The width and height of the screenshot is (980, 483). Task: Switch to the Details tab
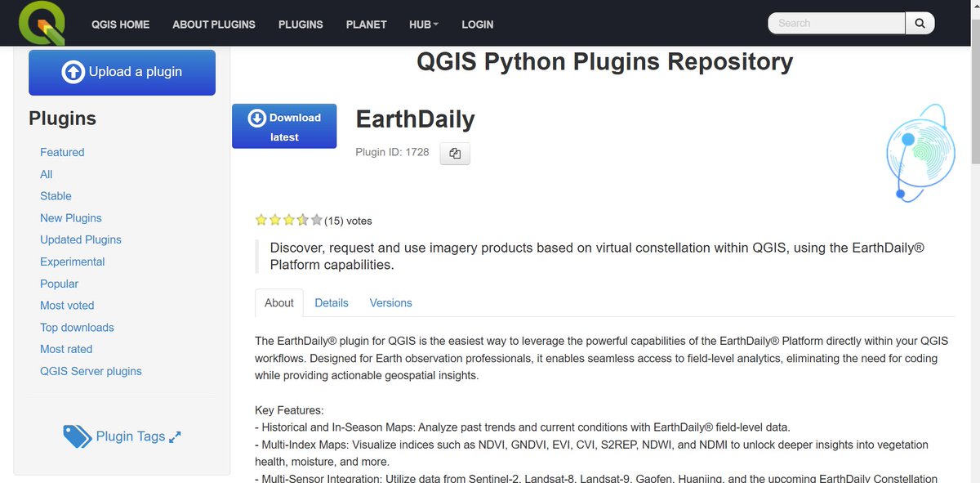[332, 302]
